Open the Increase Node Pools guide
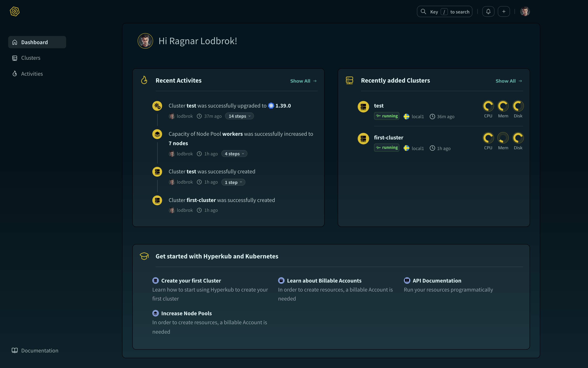 click(186, 313)
